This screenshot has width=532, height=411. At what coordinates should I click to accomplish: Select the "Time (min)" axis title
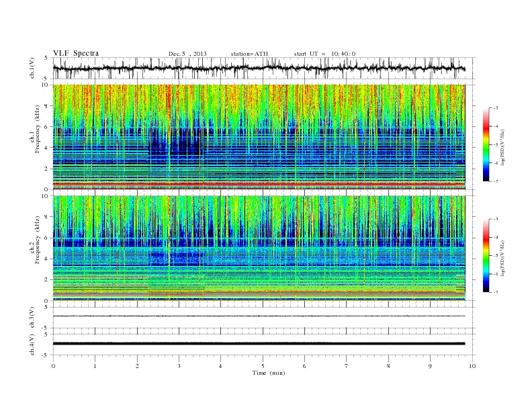tap(269, 373)
